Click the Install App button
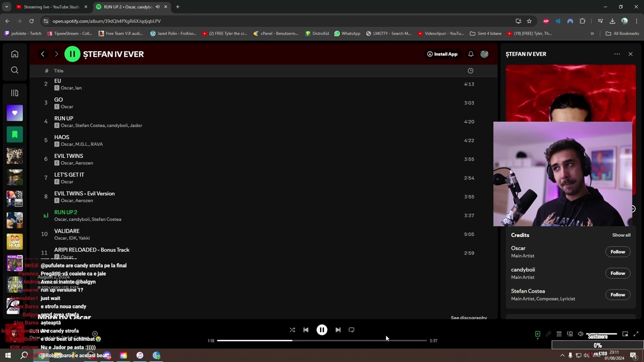 442,54
